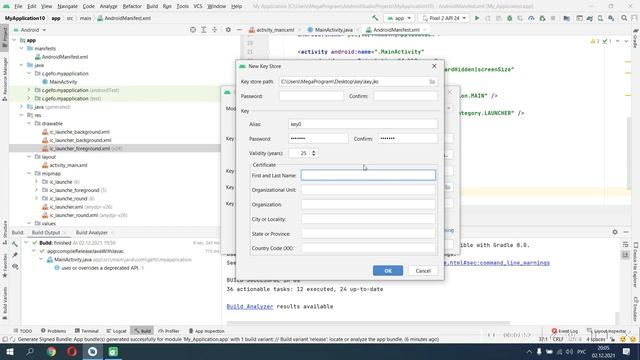The image size is (640, 360).
Task: Close the New Key Store dialog
Action: pos(434,66)
